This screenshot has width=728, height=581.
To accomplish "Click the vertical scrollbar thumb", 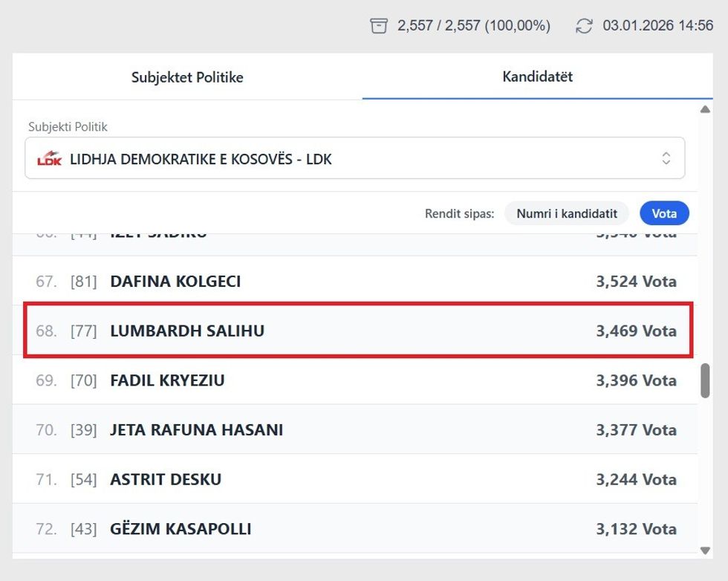I will pos(705,380).
